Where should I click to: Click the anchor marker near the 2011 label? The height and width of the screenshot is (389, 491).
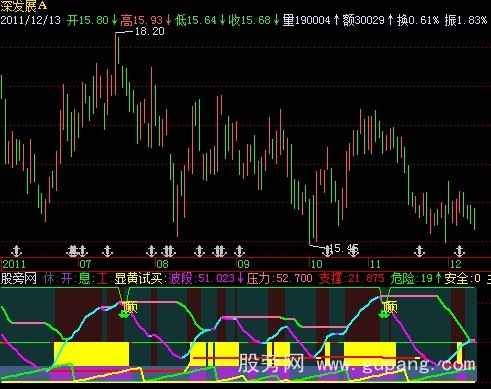16,251
